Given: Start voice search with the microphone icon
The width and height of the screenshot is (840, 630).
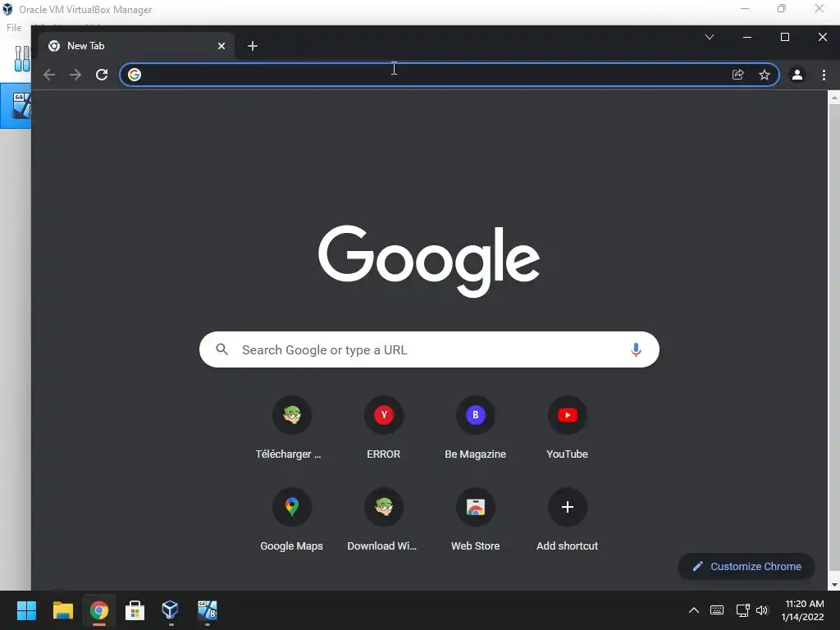Looking at the screenshot, I should (636, 349).
